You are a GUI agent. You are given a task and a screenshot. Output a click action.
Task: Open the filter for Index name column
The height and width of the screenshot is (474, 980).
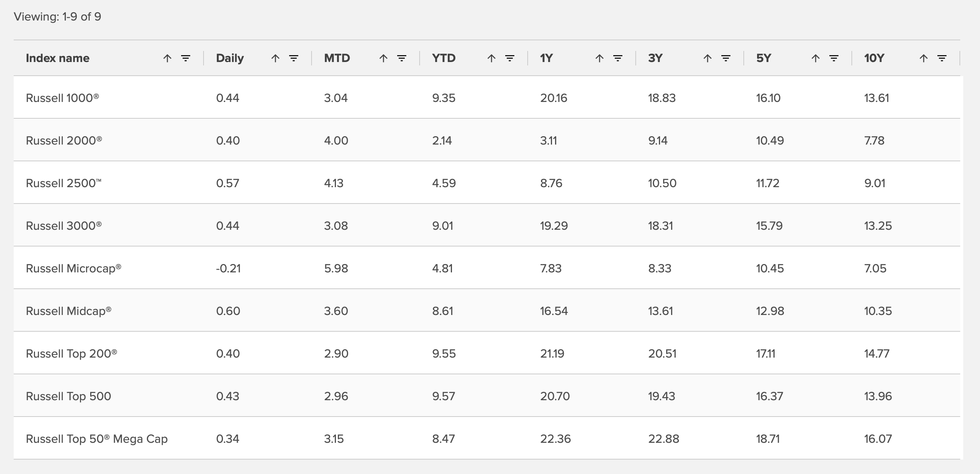coord(186,58)
